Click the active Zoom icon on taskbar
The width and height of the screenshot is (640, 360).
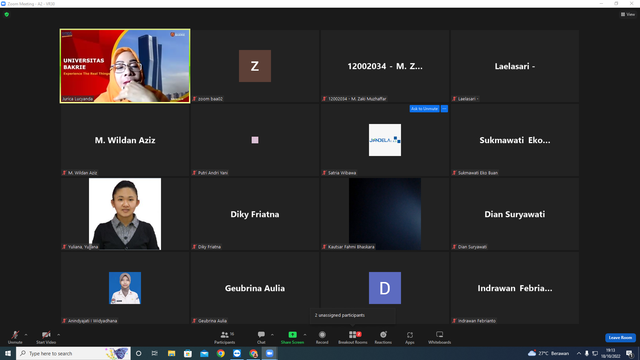pos(270,353)
